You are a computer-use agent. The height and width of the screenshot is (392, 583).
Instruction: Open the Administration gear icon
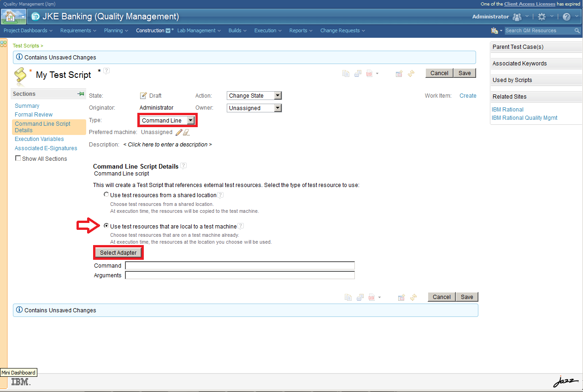click(542, 17)
